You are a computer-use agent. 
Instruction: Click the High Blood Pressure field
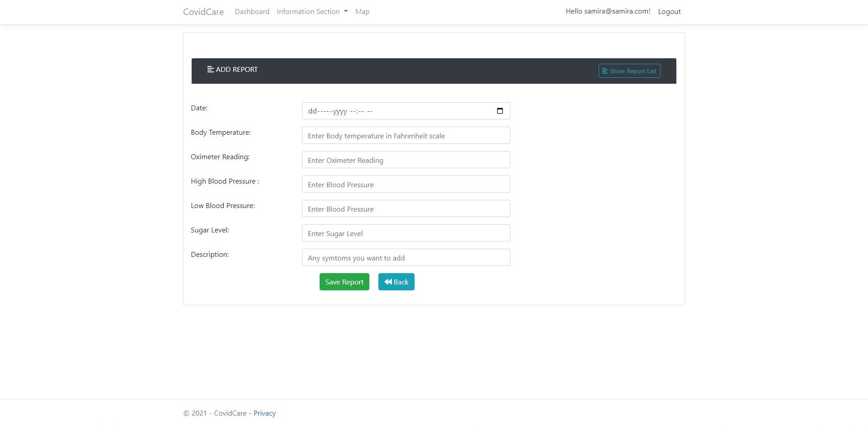click(406, 184)
